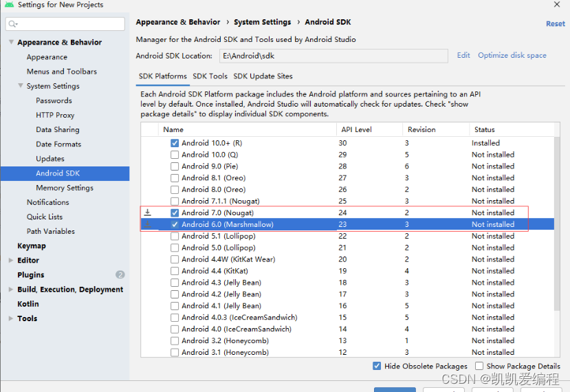Click "Not installed" status of Android 4.2 row
Viewport: 570px width, 392px height.
tap(493, 294)
